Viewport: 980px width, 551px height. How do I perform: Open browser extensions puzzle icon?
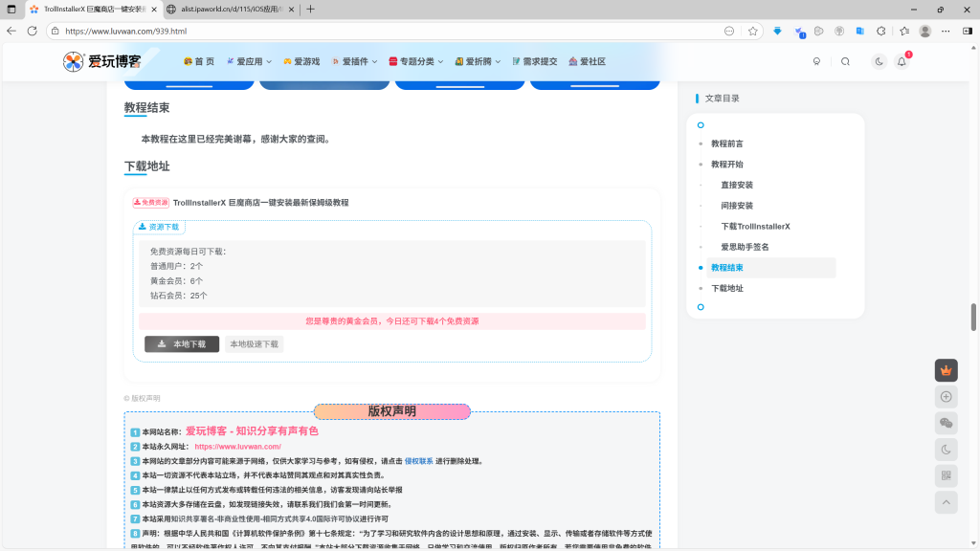coord(881,31)
